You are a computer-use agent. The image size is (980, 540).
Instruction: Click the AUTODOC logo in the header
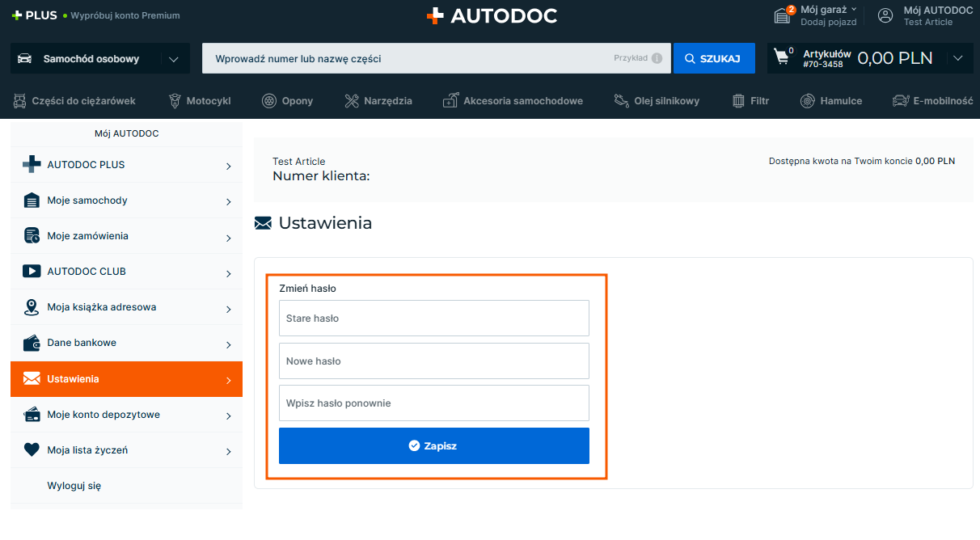(x=492, y=15)
